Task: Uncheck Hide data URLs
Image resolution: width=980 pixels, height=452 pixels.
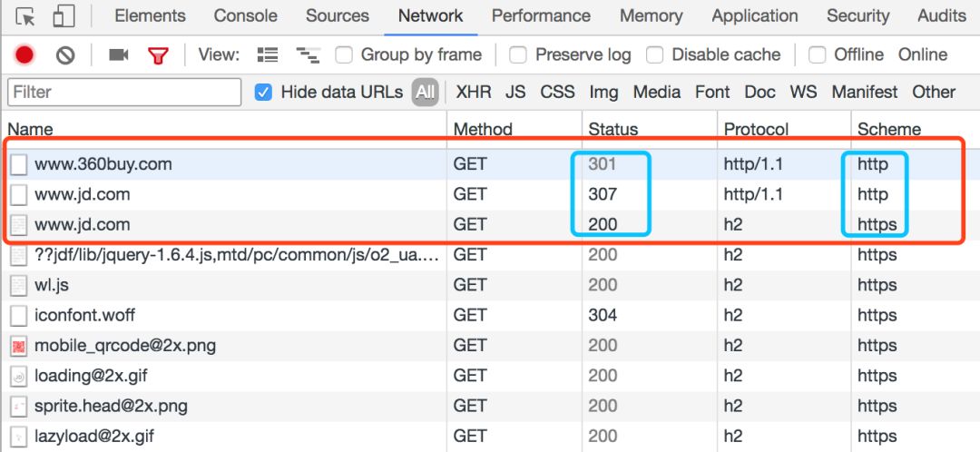Action: click(x=263, y=93)
